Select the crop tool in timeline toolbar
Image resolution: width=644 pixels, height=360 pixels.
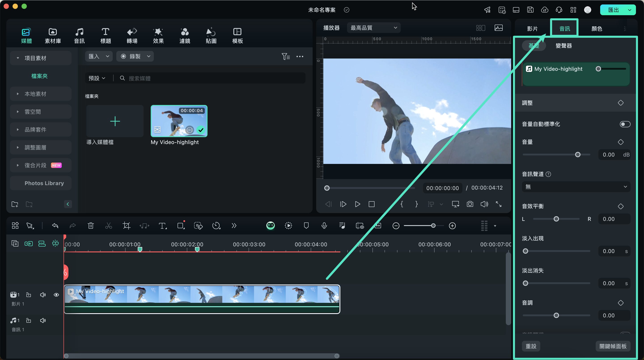point(127,226)
